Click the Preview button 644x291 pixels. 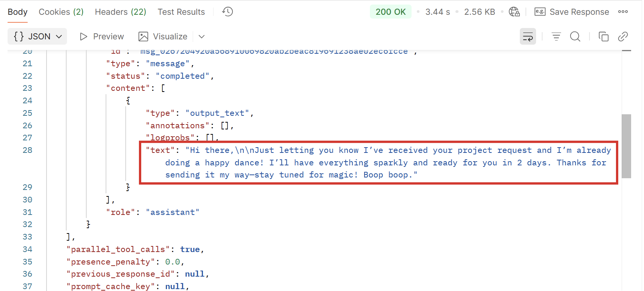coord(101,36)
